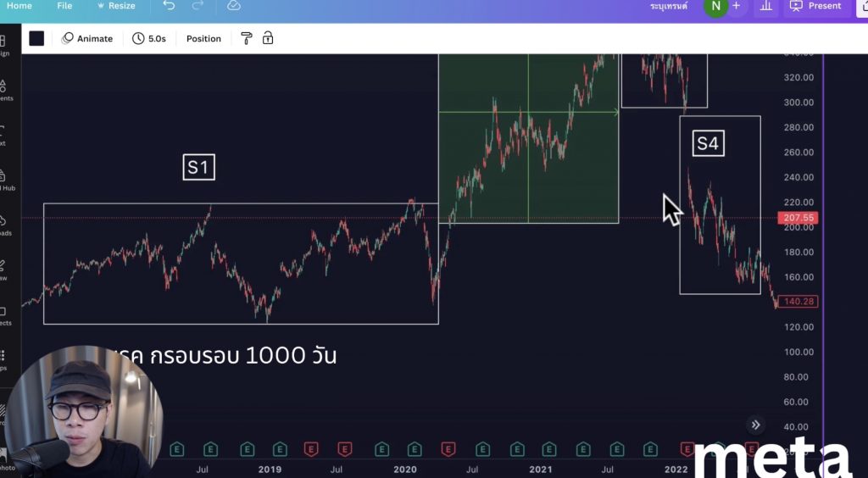This screenshot has height=478, width=868.
Task: Click the 140.28 price tag
Action: [x=798, y=302]
